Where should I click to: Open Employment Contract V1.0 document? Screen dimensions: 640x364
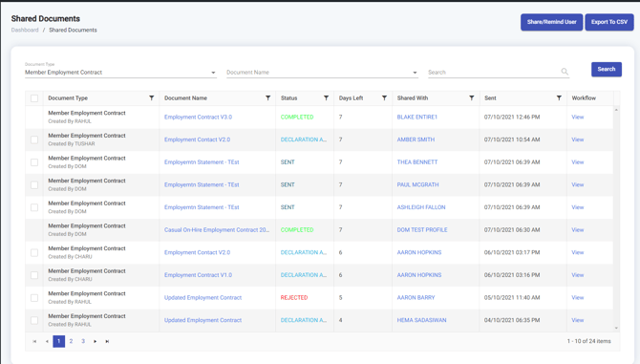tap(198, 275)
